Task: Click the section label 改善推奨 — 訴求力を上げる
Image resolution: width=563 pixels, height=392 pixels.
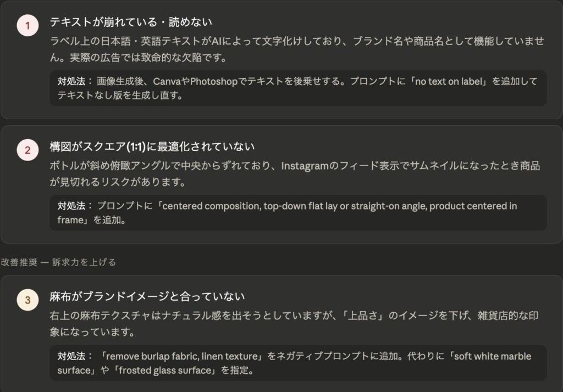Action: [x=58, y=262]
